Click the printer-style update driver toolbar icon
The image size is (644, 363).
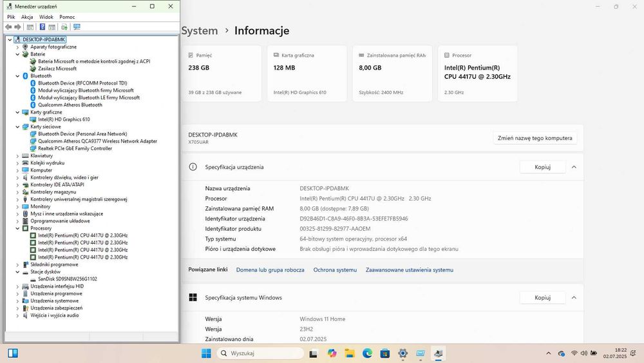[64, 26]
